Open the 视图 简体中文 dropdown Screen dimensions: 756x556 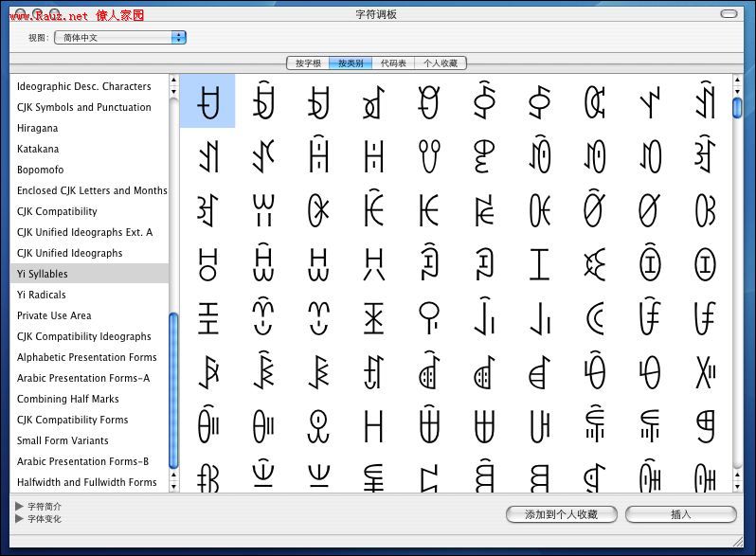pyautogui.click(x=120, y=38)
